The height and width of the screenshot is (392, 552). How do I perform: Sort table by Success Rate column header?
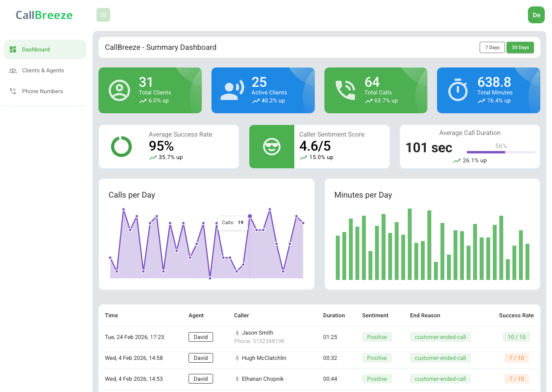tap(516, 315)
